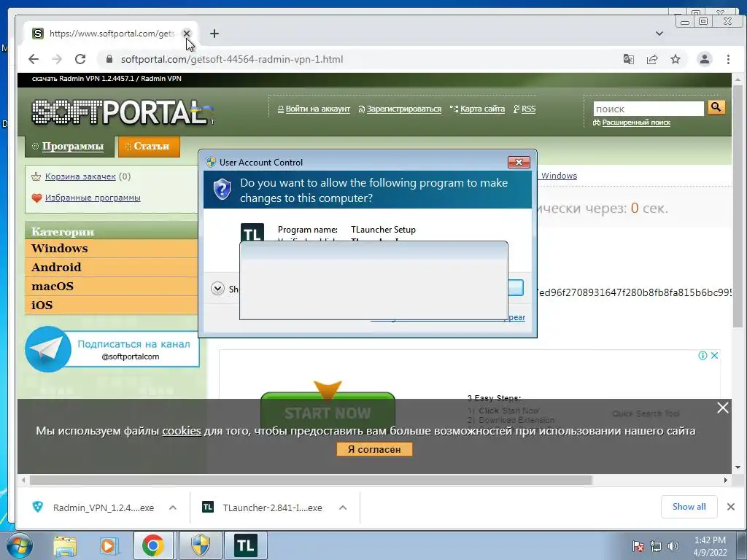The height and width of the screenshot is (560, 747).
Task: Close the User Account Control dialog
Action: (x=519, y=163)
